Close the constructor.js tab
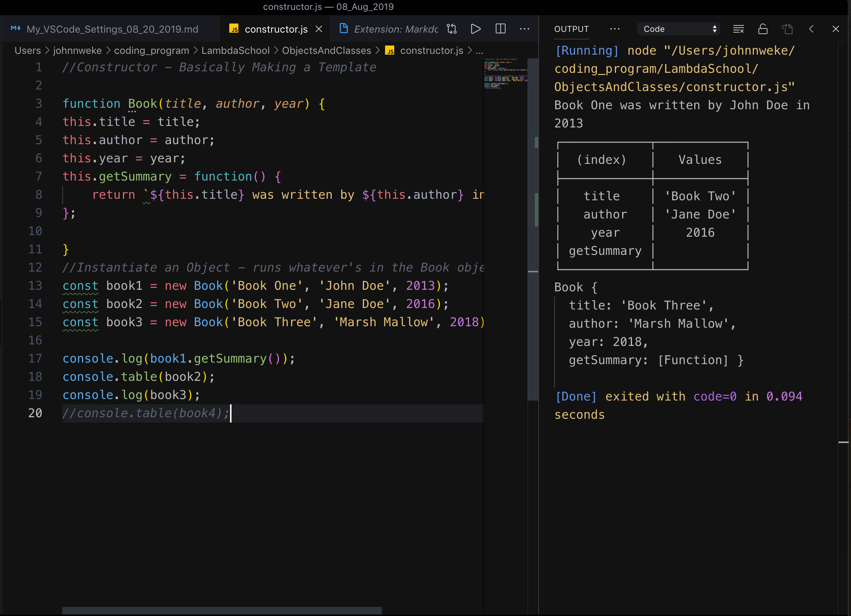The height and width of the screenshot is (616, 851). pos(319,29)
